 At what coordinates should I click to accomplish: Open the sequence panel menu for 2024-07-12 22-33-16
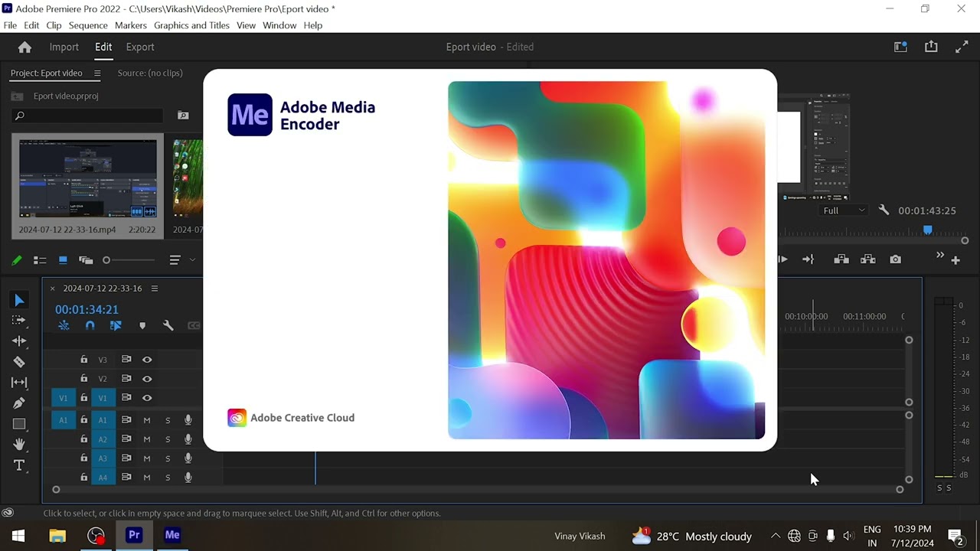coord(155,289)
